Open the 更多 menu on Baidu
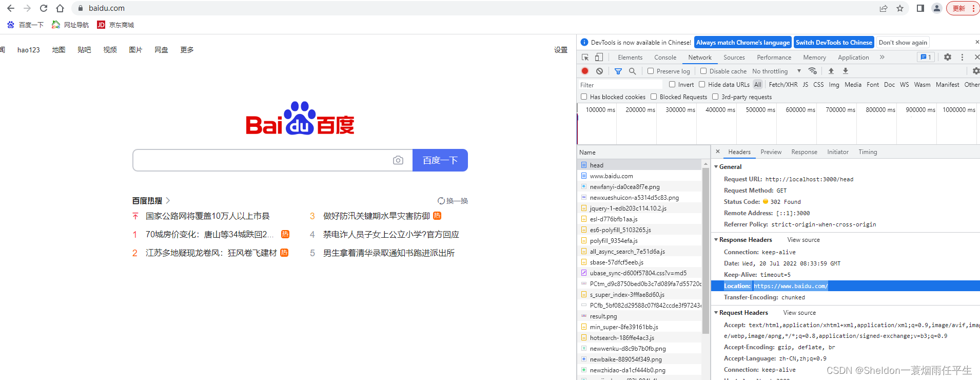 tap(187, 50)
